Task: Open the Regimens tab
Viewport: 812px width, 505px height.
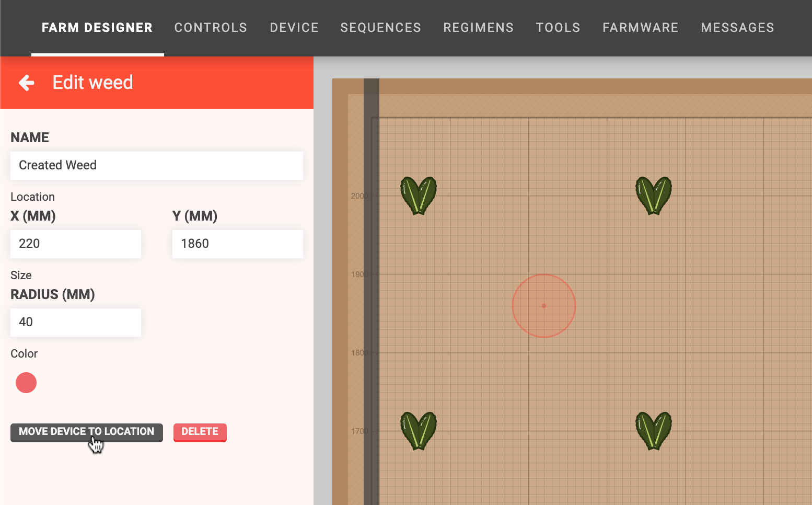Action: click(478, 28)
